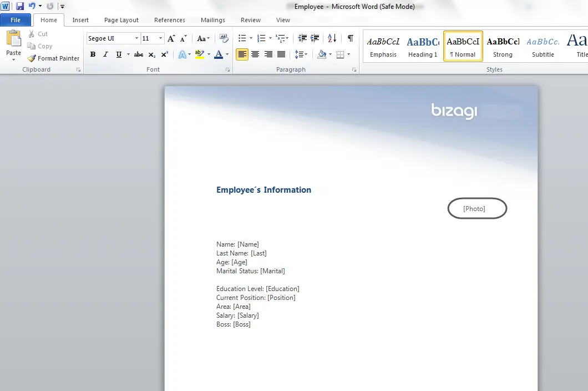Undo the last action

click(x=32, y=6)
